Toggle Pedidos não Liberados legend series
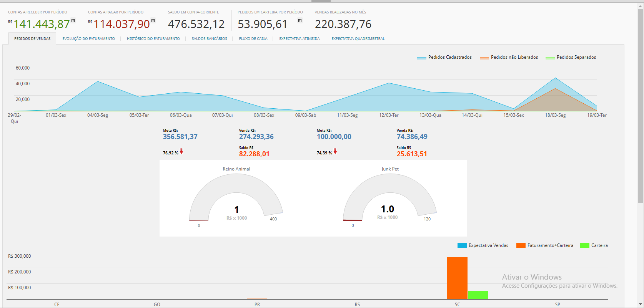644x308 pixels. click(509, 57)
